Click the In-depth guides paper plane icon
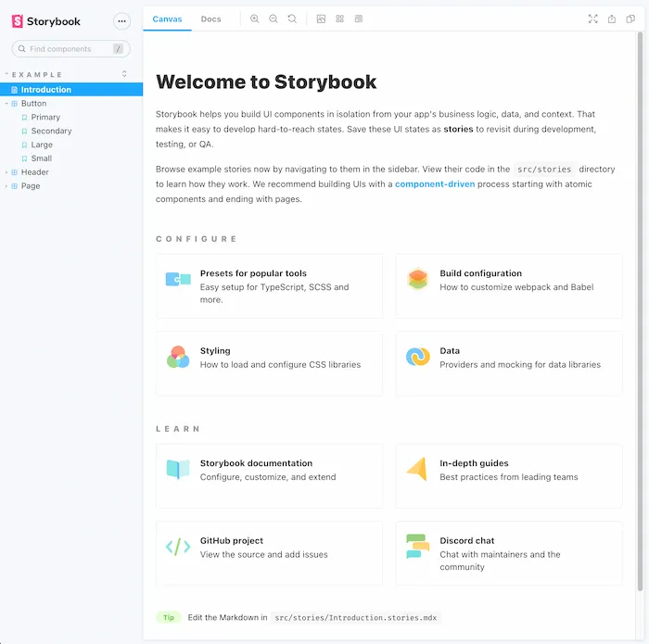Viewport: 649px width, 644px height. (417, 469)
